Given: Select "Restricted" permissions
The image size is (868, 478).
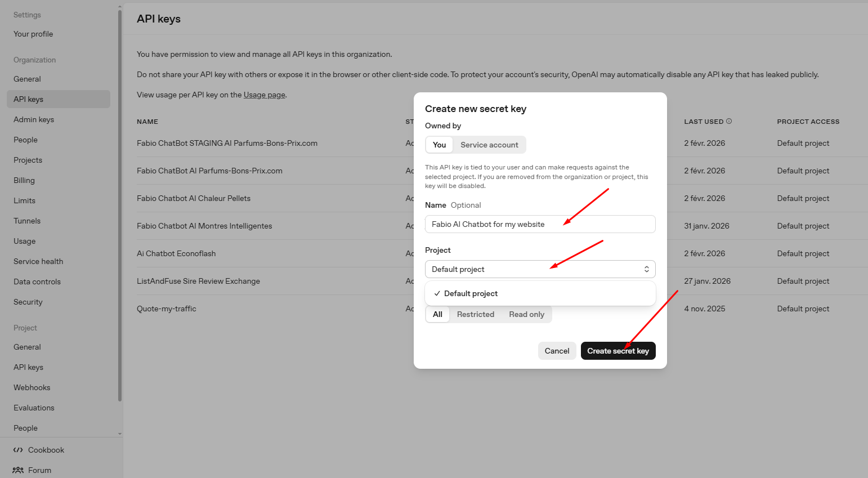Looking at the screenshot, I should [475, 314].
